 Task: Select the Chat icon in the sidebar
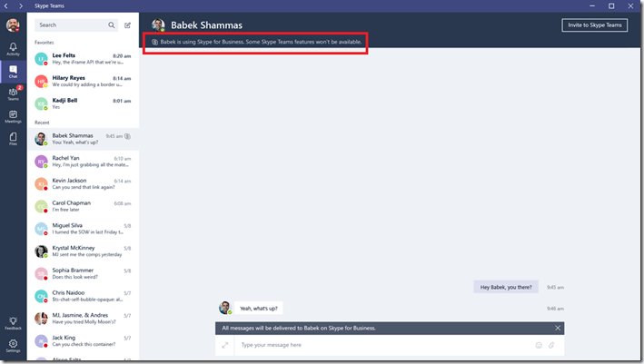pyautogui.click(x=13, y=72)
